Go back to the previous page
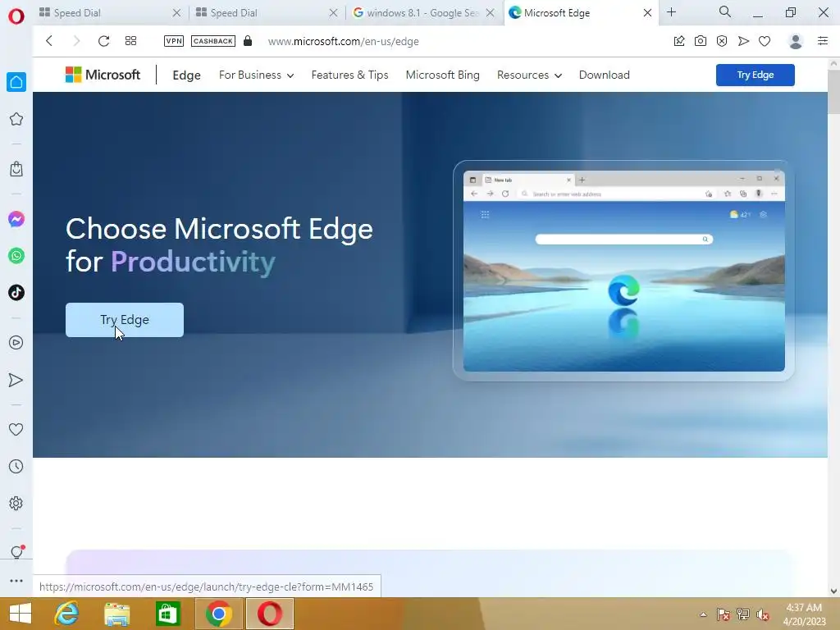Viewport: 840px width, 630px height. click(49, 41)
